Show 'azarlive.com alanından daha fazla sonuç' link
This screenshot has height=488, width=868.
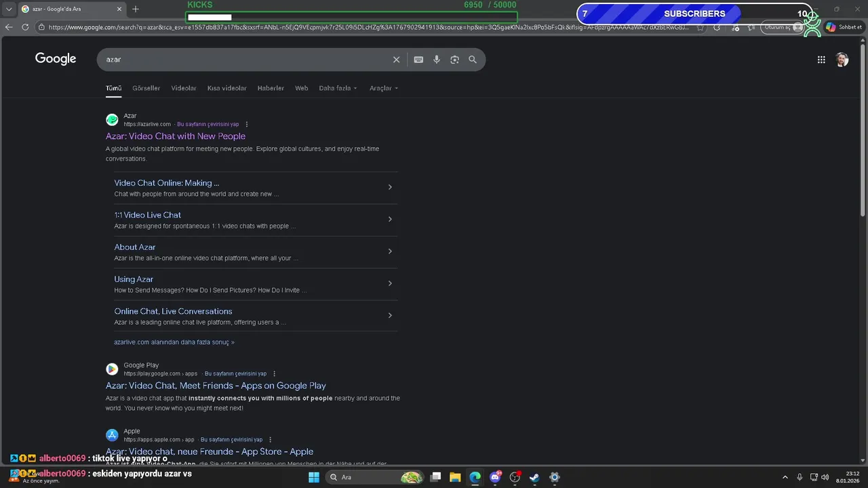(174, 342)
